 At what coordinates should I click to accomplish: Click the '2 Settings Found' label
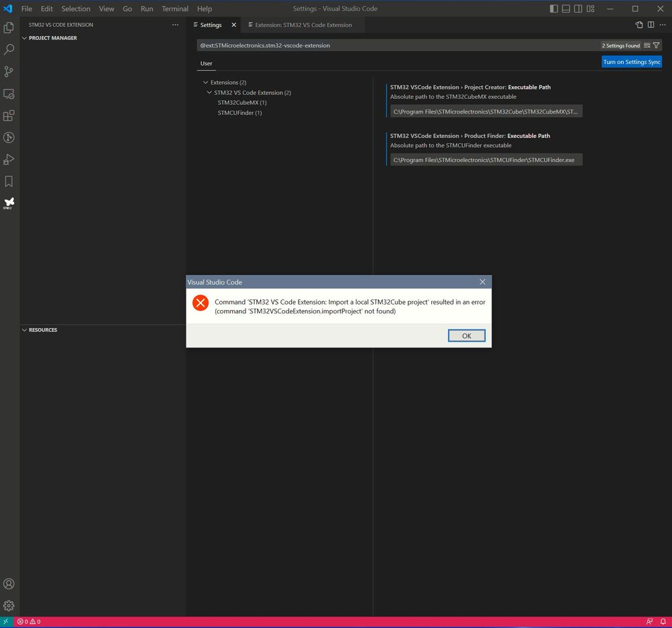[621, 46]
